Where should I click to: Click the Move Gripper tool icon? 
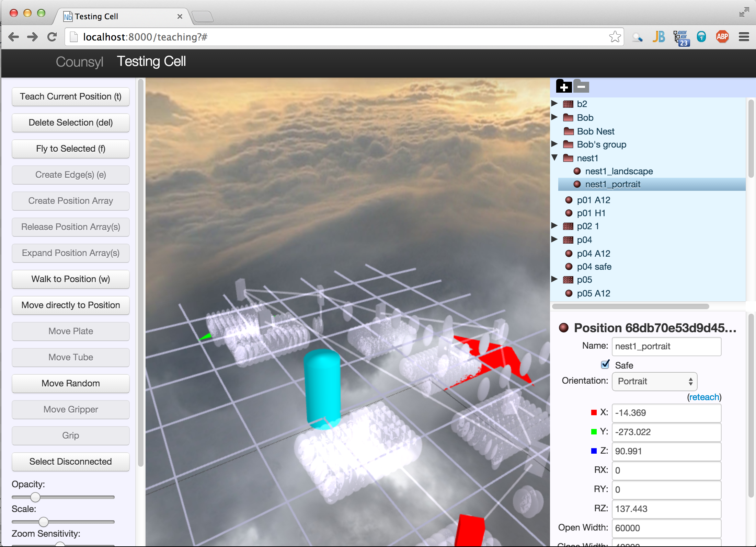click(70, 408)
